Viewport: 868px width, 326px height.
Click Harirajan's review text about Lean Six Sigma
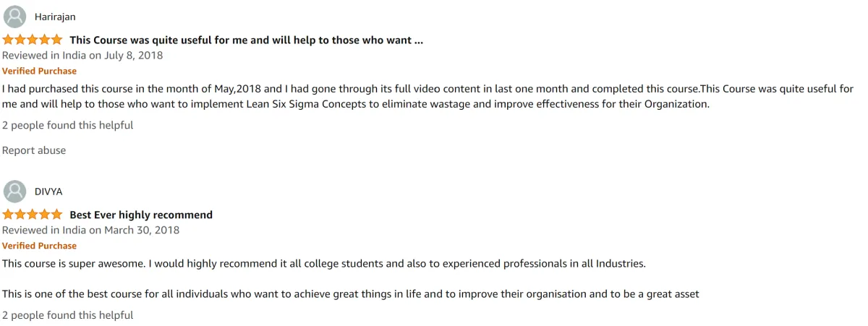click(428, 97)
